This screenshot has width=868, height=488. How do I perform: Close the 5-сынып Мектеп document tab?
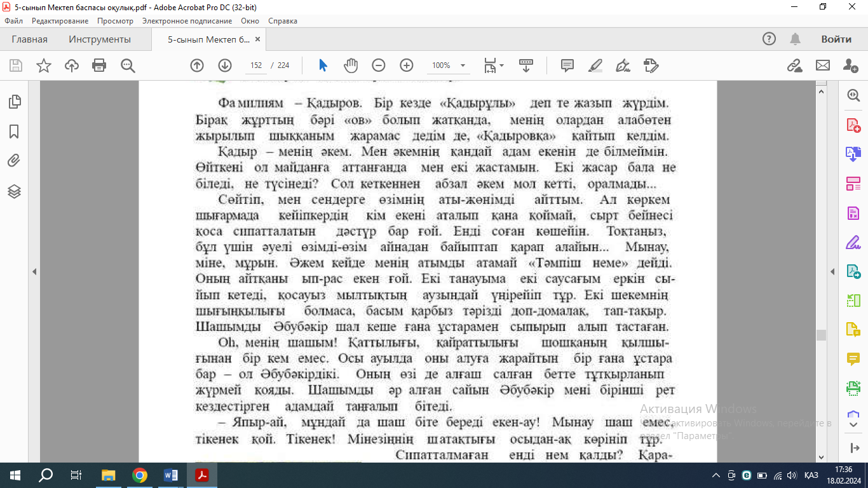257,39
